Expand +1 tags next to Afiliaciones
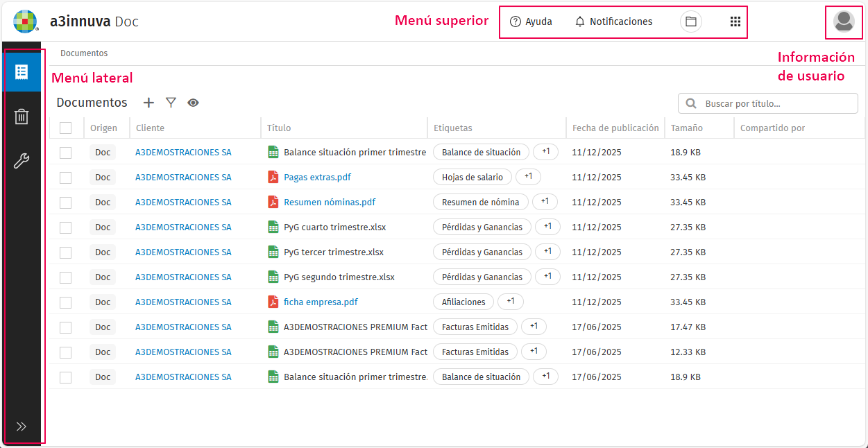868x448 pixels. 511,302
